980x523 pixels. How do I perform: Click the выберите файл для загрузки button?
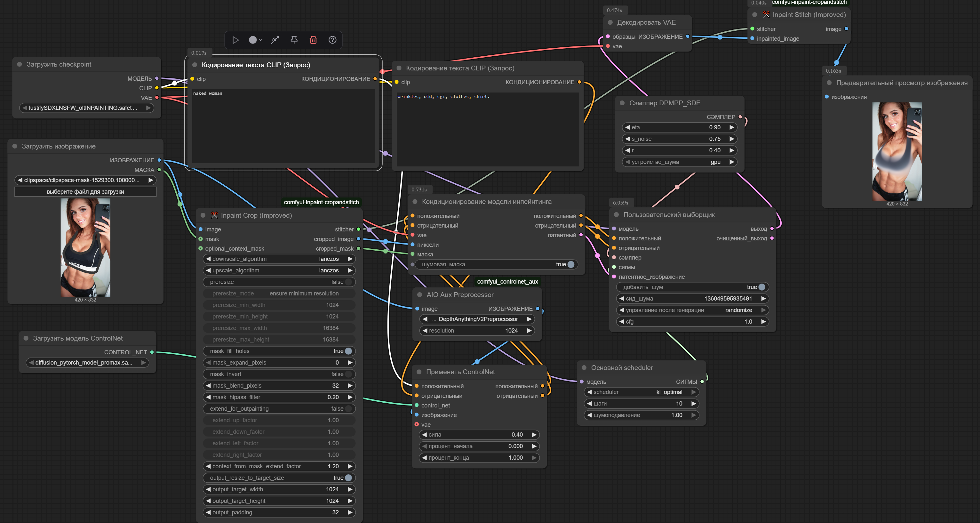(x=85, y=192)
